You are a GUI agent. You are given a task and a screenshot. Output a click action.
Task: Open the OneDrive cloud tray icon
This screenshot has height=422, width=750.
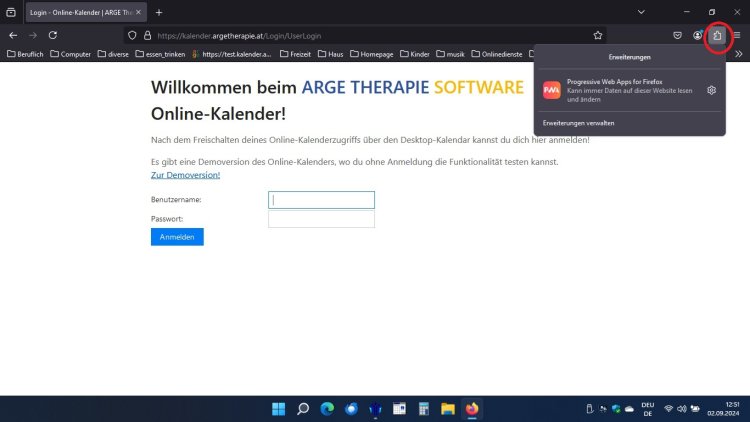[629, 409]
